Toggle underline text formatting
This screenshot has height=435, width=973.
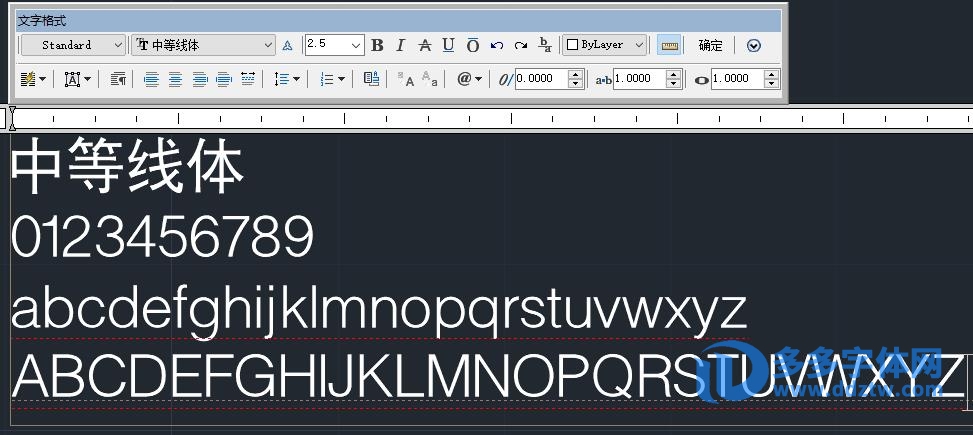[448, 45]
